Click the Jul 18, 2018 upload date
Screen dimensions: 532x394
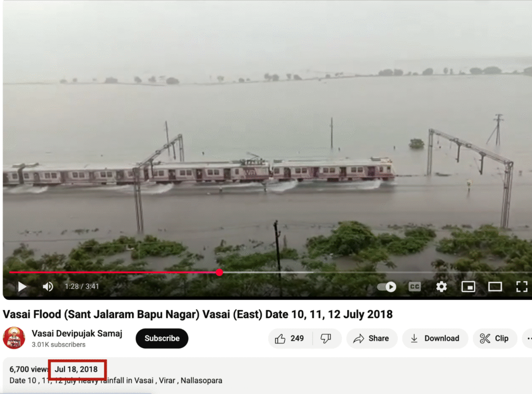click(x=76, y=369)
